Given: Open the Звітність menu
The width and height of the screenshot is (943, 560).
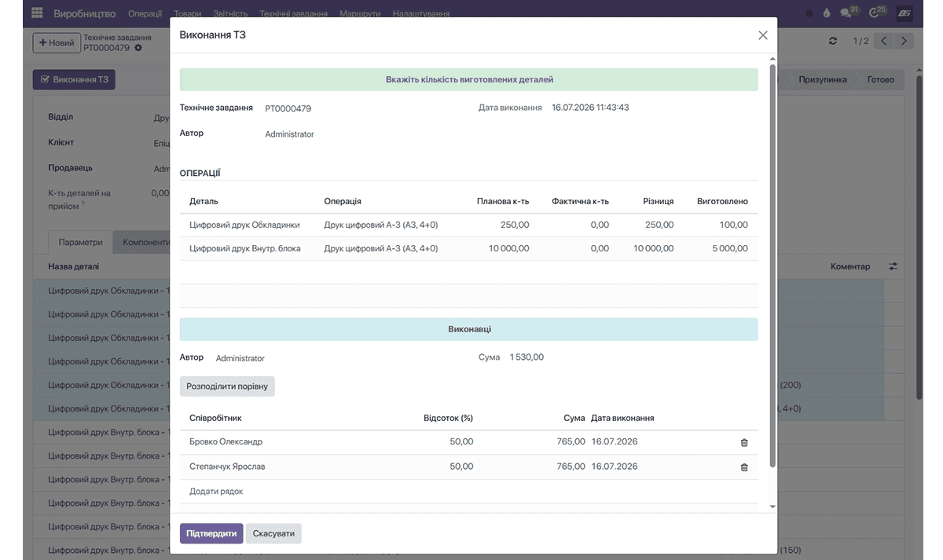Looking at the screenshot, I should point(230,14).
